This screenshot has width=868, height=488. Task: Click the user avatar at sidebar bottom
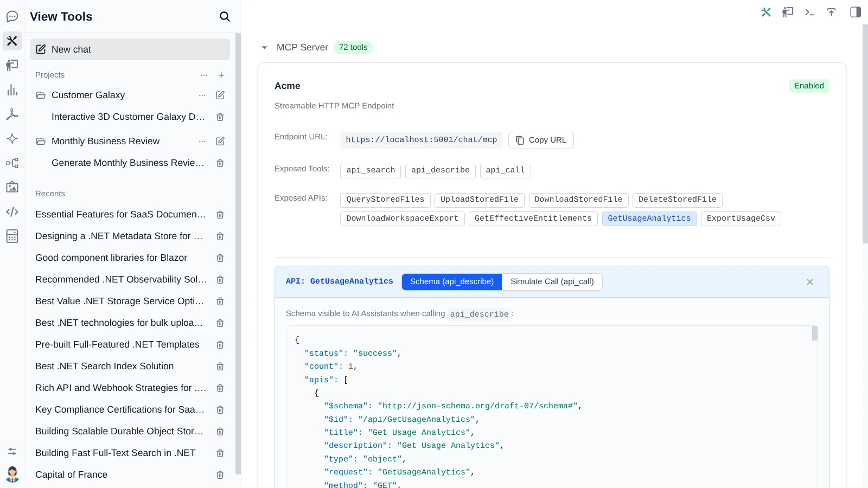coord(12,474)
